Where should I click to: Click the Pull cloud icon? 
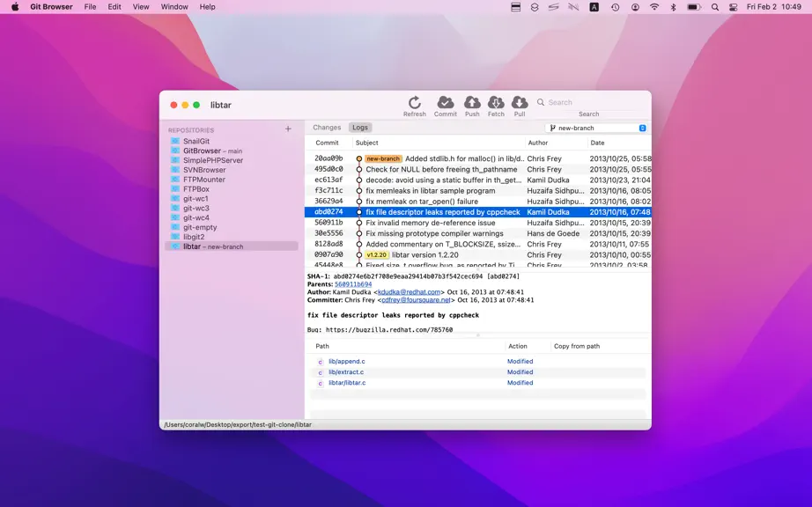tap(520, 102)
